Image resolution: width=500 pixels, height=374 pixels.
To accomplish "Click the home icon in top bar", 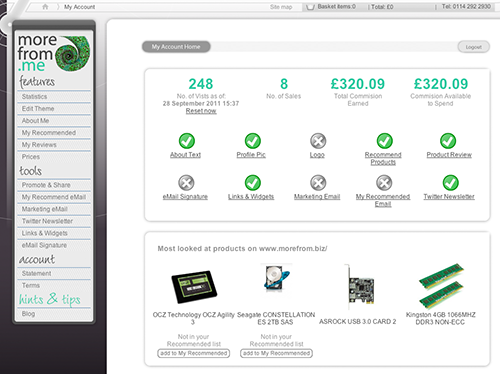I will click(45, 7).
